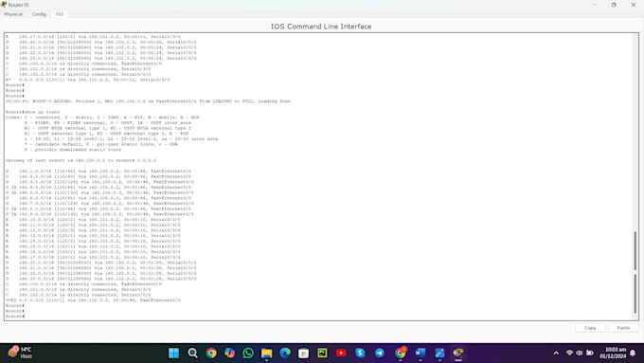
Task: Open the Config tab
Action: point(39,14)
